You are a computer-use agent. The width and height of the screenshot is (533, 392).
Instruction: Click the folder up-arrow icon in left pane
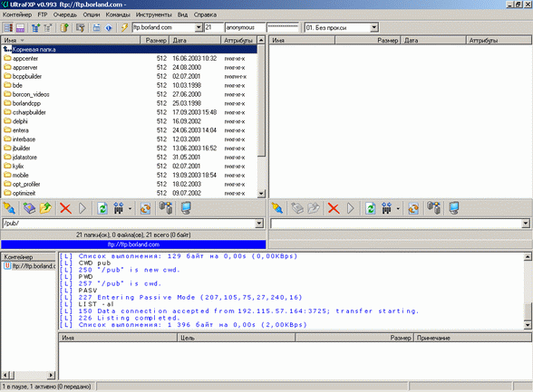coord(45,208)
